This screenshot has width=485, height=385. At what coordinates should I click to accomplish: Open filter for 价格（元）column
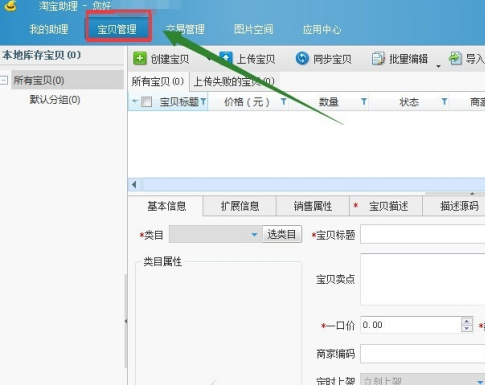click(x=283, y=101)
